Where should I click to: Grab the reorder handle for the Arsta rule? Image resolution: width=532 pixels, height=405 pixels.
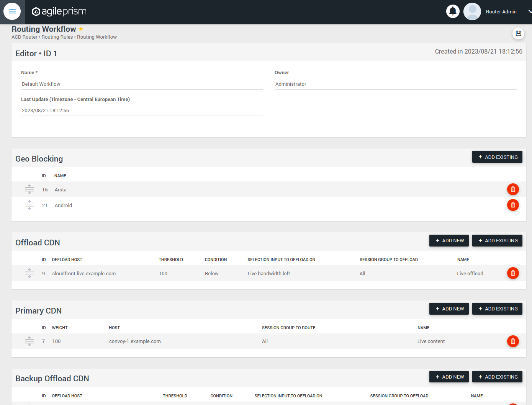(29, 189)
